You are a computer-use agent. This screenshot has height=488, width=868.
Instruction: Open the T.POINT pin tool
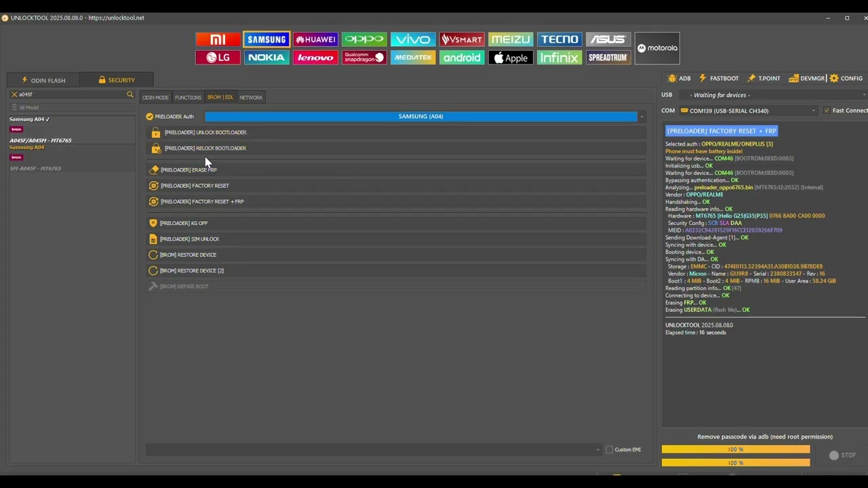click(x=764, y=79)
